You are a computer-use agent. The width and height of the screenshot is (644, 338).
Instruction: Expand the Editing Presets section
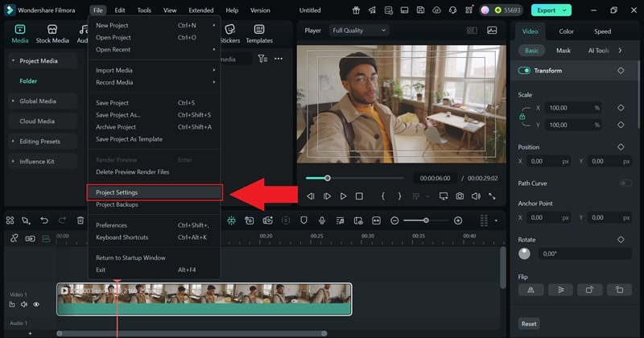click(x=13, y=142)
